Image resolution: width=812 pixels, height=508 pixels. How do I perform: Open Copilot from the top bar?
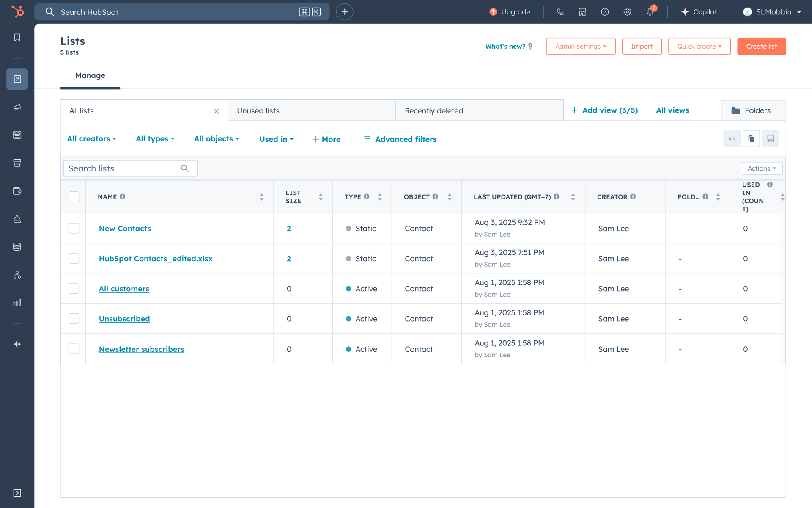(x=699, y=12)
